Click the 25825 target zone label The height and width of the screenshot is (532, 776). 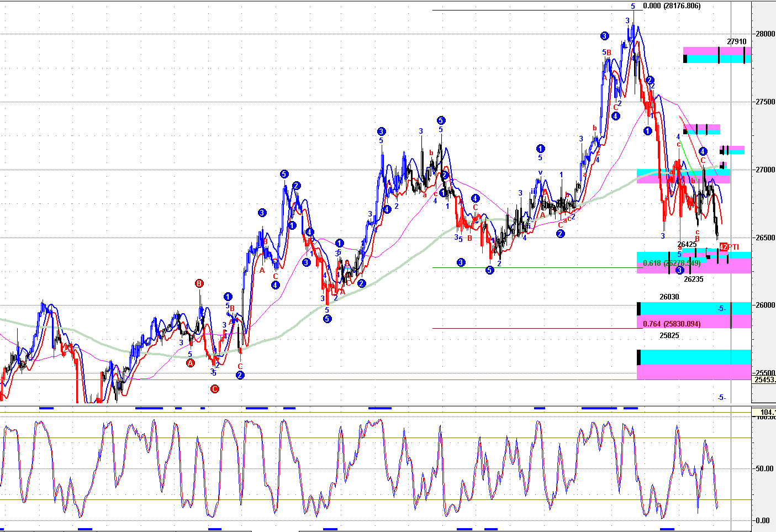pyautogui.click(x=669, y=335)
